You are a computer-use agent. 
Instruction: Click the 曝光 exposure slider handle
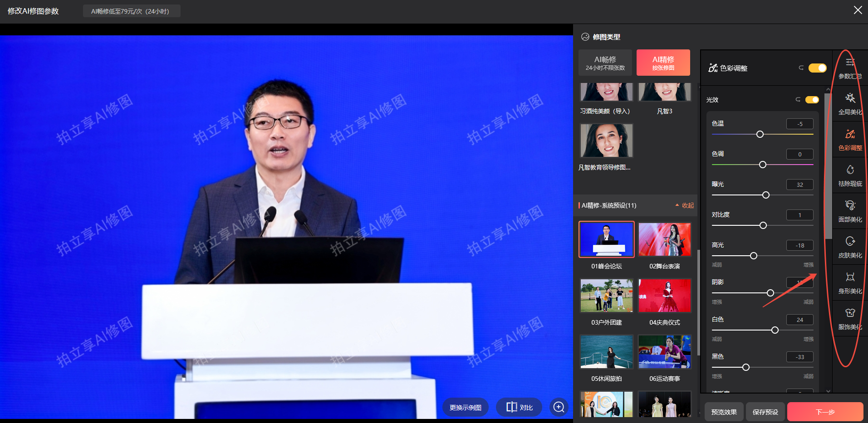tap(766, 195)
